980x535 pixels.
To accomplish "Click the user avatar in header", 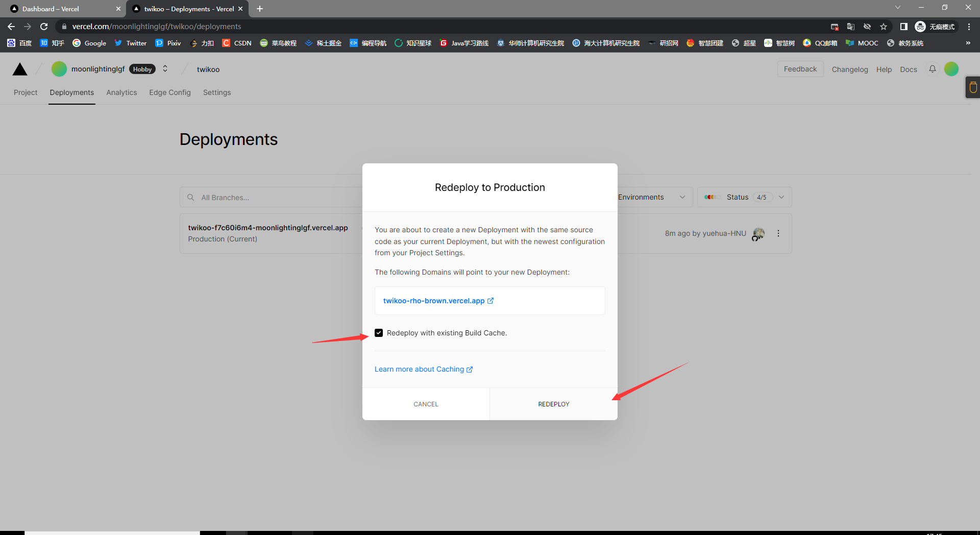I will click(951, 69).
